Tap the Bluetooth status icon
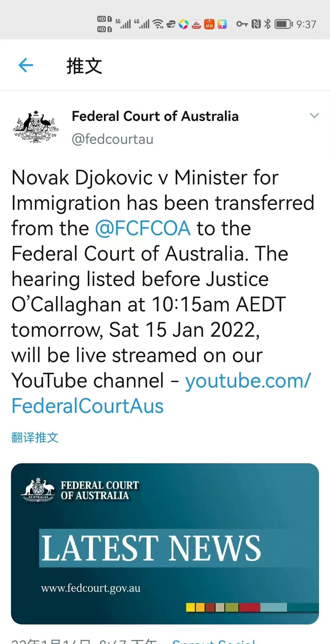Viewport: 330px width, 644px height. pyautogui.click(x=267, y=24)
